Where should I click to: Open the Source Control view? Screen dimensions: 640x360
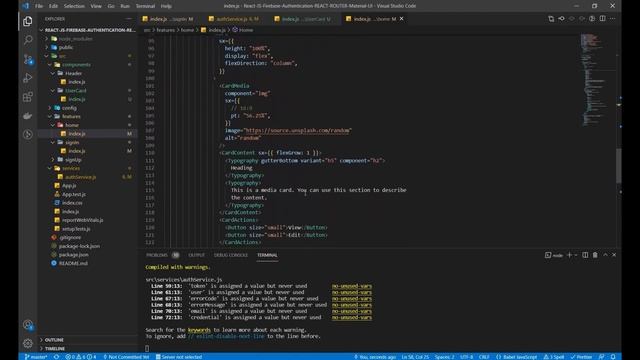28,60
